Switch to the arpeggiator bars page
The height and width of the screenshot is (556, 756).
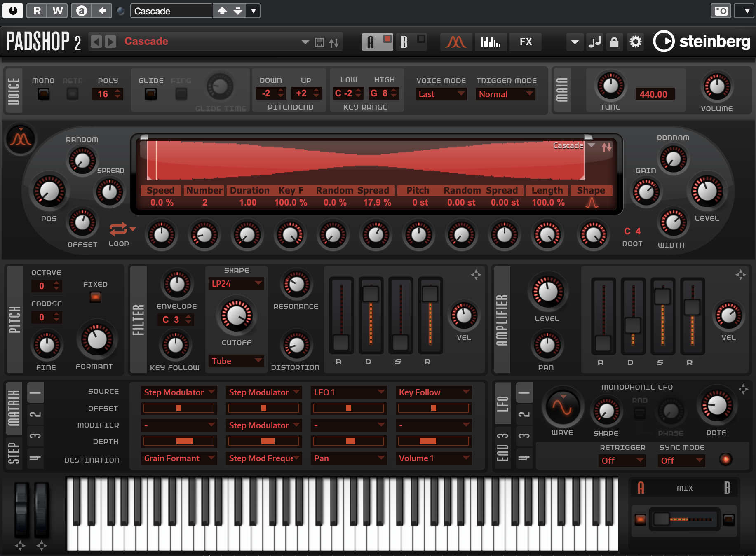tap(491, 42)
